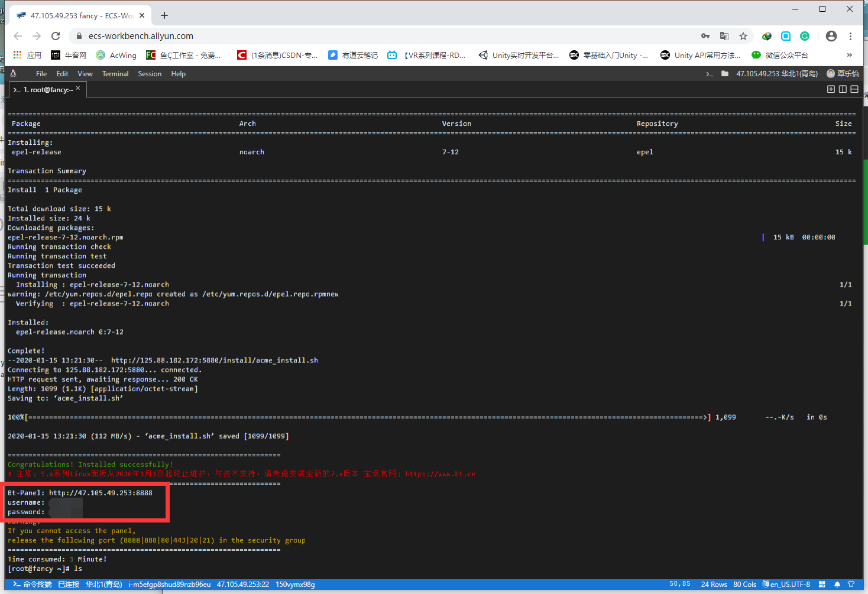Image resolution: width=868 pixels, height=594 pixels.
Task: Open the Chrome profile avatar
Action: click(831, 36)
